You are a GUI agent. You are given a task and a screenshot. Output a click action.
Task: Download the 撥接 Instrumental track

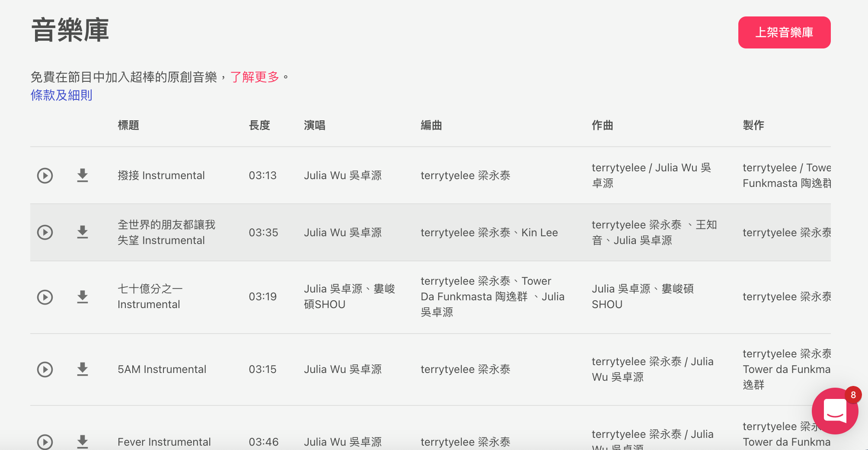click(83, 176)
